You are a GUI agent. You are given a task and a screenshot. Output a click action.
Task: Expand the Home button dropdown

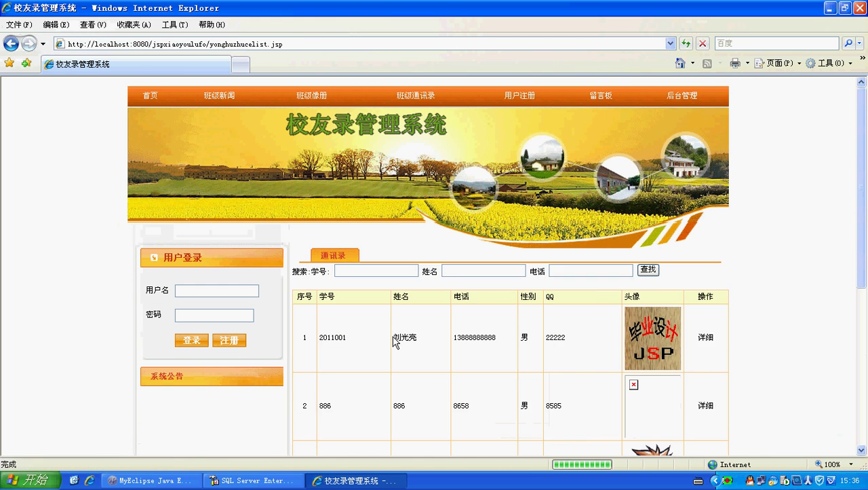(692, 63)
